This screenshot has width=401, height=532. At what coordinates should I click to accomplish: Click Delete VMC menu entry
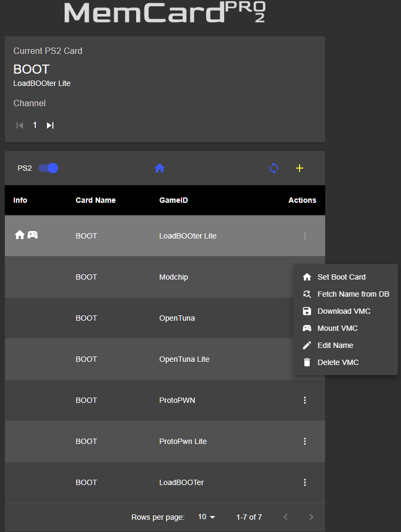(x=337, y=362)
